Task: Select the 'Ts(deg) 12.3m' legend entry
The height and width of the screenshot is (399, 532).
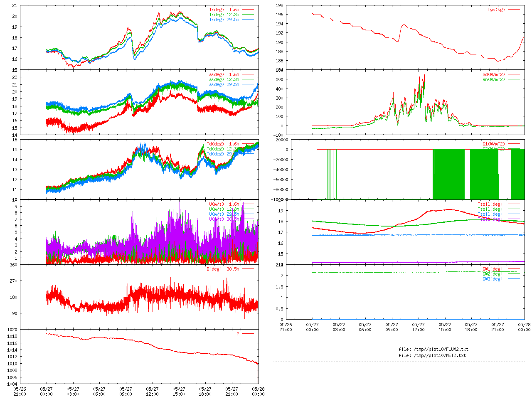Action: click(x=223, y=80)
